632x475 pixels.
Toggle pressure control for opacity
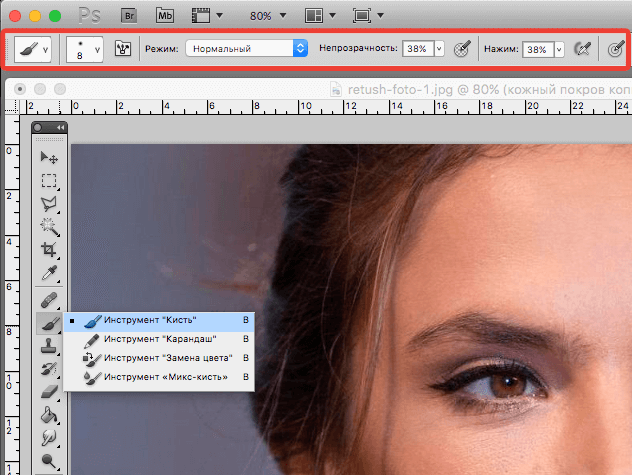coord(461,48)
